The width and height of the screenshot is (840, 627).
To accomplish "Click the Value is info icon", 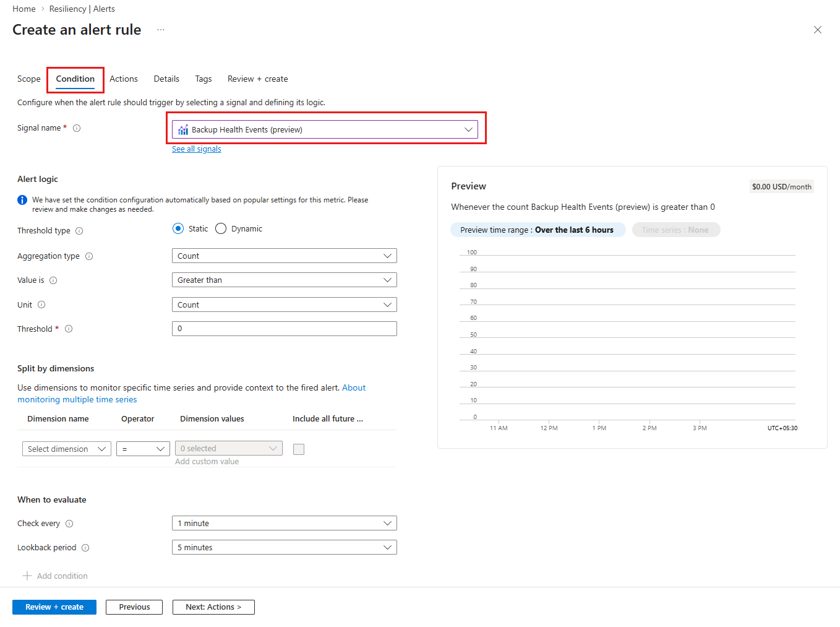I will pyautogui.click(x=53, y=280).
